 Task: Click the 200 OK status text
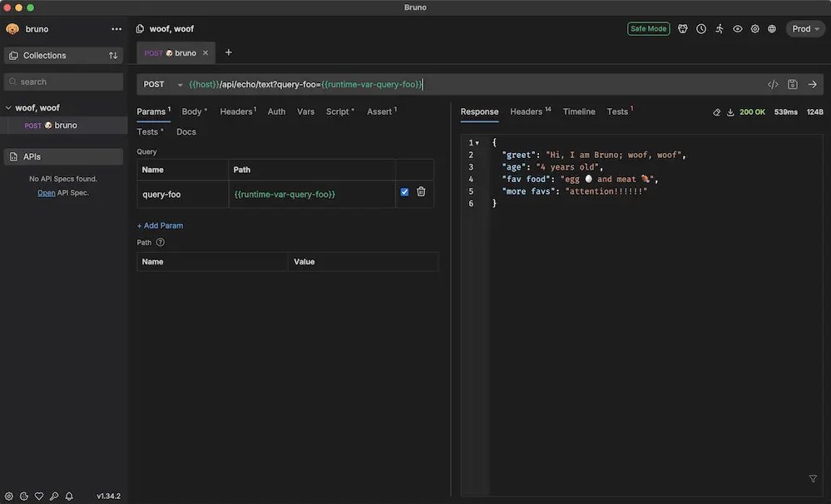(x=752, y=112)
